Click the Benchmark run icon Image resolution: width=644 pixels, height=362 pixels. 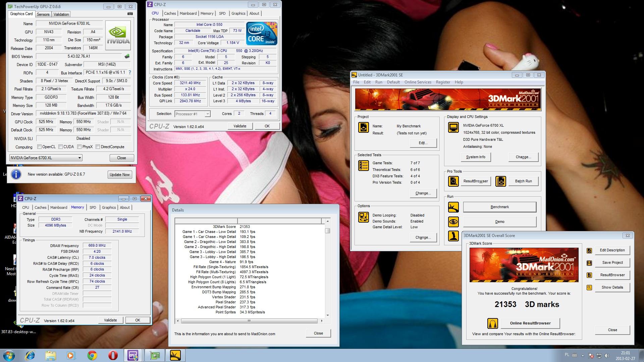453,207
